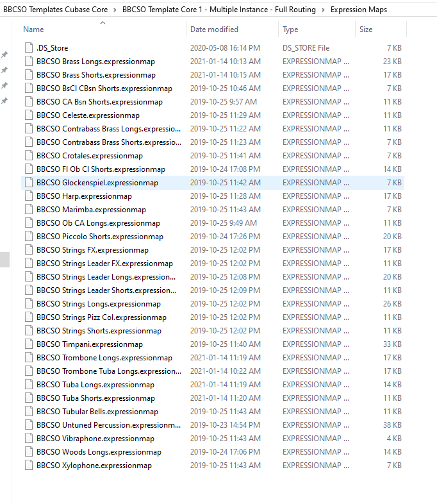Image resolution: width=437 pixels, height=504 pixels.
Task: Click date 2020-05-08 16:14 PM
Action: tap(225, 48)
